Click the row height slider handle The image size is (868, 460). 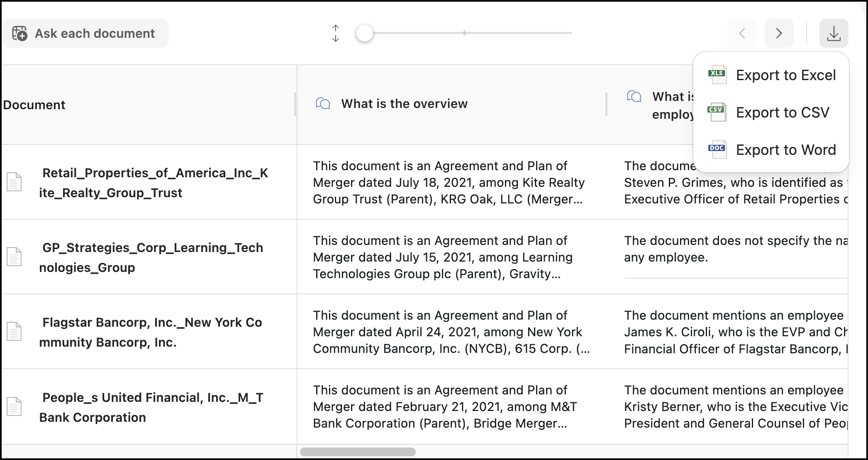pyautogui.click(x=365, y=33)
